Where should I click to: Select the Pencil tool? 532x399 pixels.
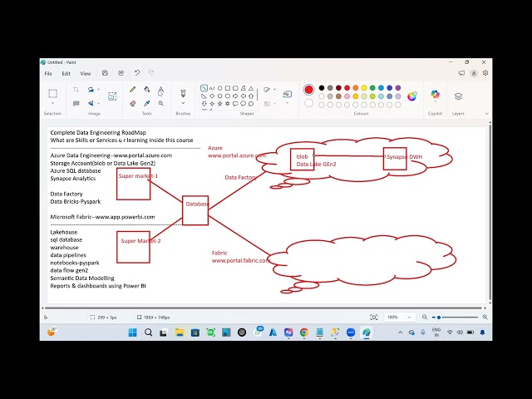(133, 90)
